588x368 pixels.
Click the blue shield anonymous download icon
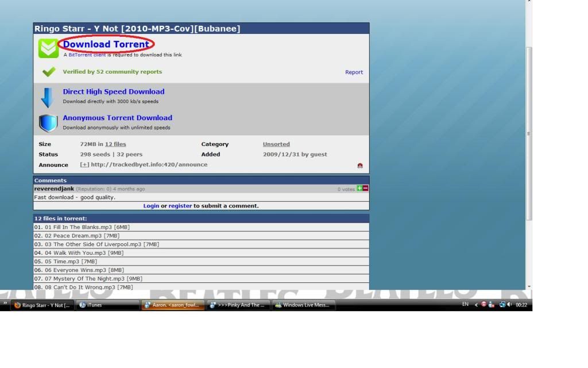coord(48,123)
